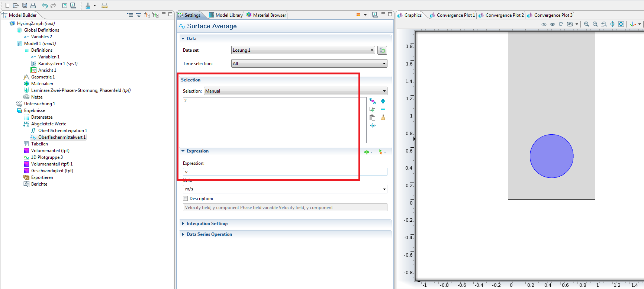644x289 pixels.
Task: Click the Save file icon in the toolbar
Action: tap(25, 6)
